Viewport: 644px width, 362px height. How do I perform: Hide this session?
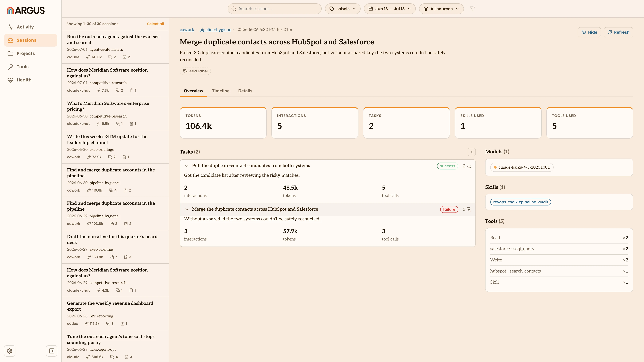(589, 32)
